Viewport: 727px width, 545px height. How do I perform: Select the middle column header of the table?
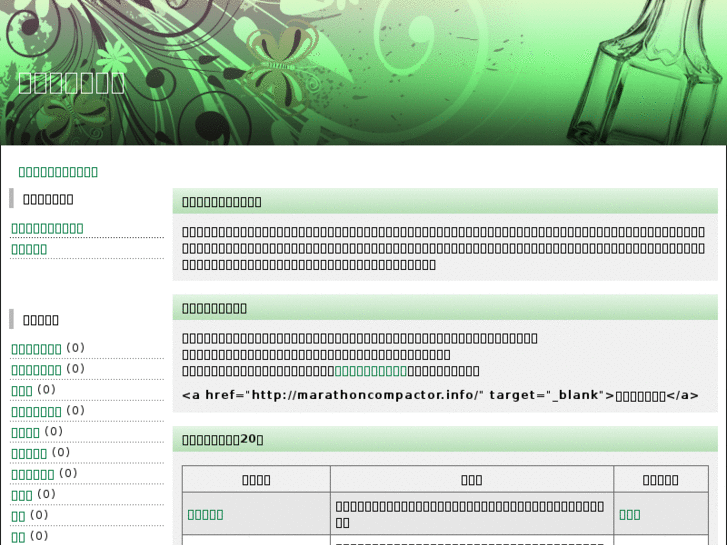472,480
